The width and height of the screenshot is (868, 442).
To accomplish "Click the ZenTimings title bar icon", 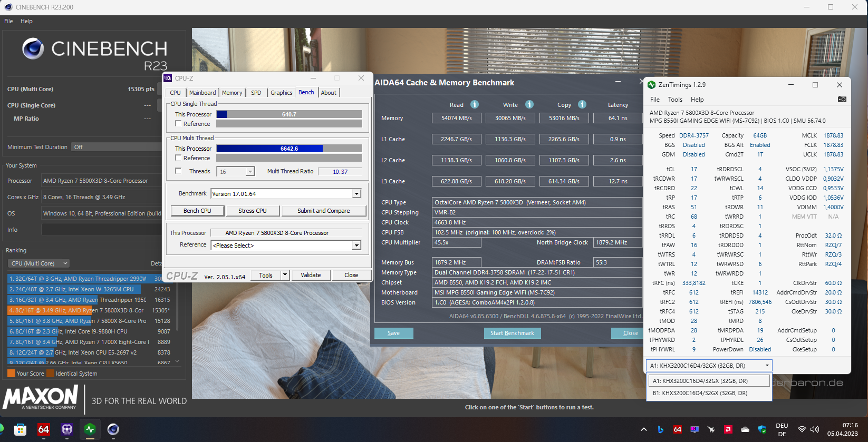I will (x=652, y=84).
